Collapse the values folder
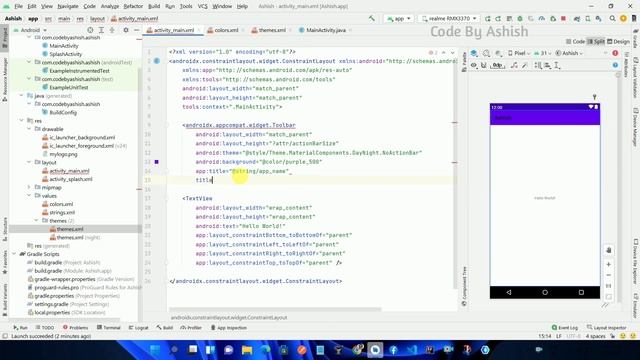The image size is (640, 360). (x=29, y=196)
